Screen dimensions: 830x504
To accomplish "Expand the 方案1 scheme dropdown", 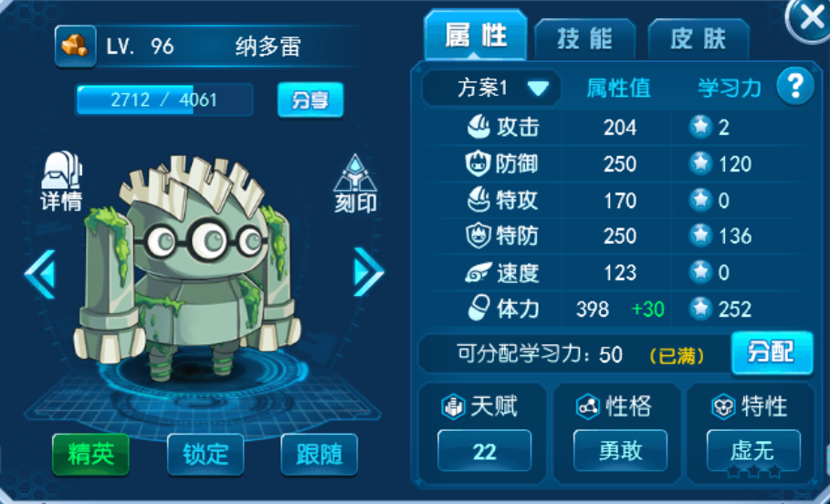I will 492,89.
